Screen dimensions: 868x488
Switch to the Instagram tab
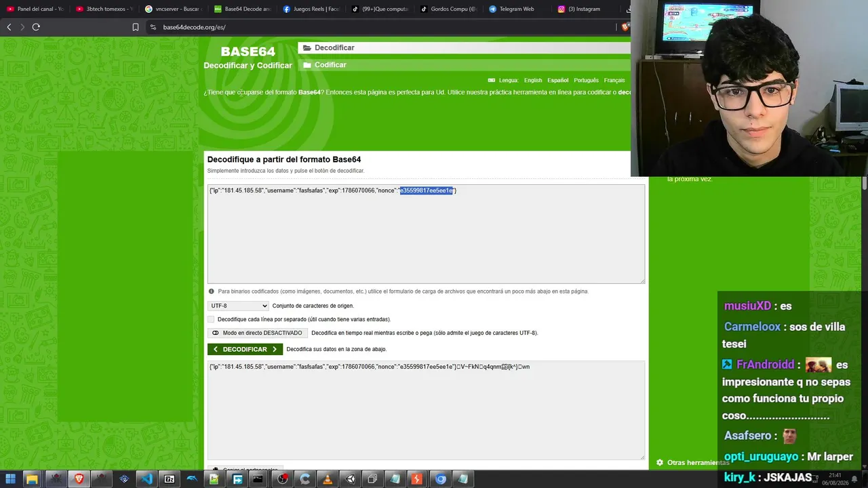coord(585,9)
